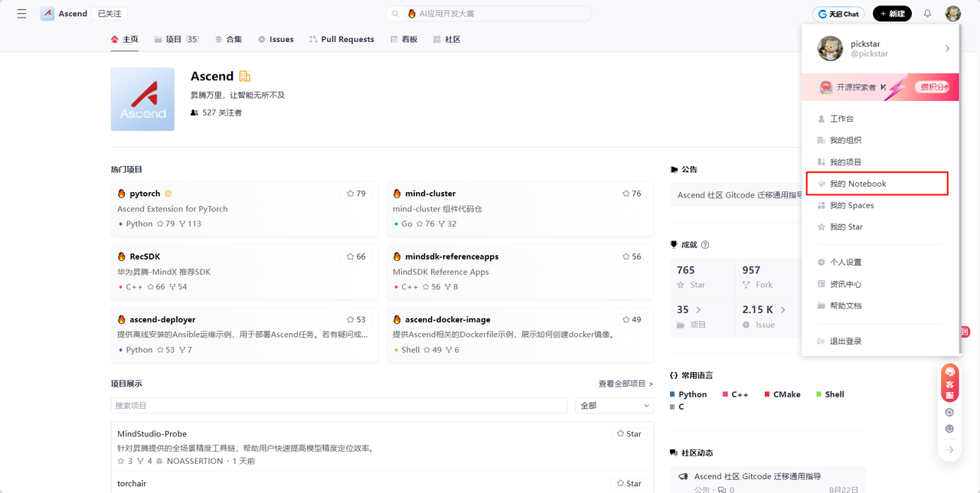Choose 退出登录 from user menu
The height and width of the screenshot is (493, 980).
(845, 341)
